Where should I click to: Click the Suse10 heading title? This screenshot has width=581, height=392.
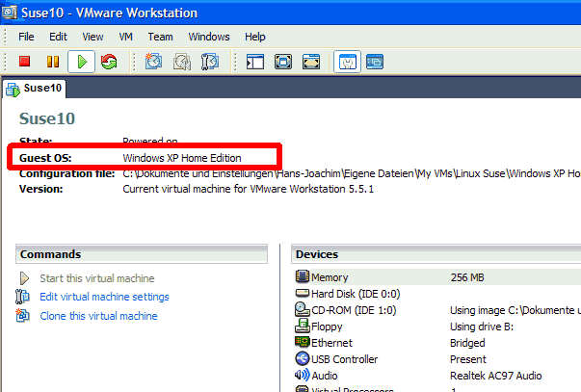coord(47,118)
